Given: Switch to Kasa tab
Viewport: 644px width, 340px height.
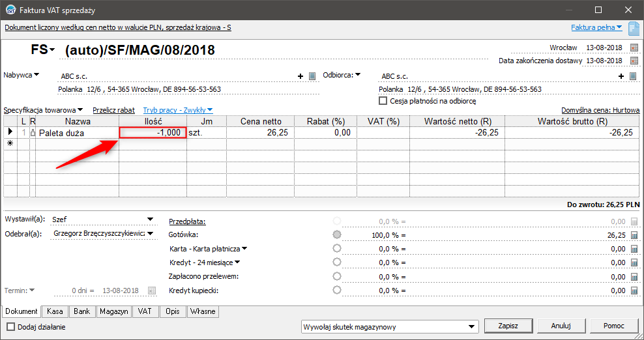Looking at the screenshot, I should pyautogui.click(x=55, y=311).
